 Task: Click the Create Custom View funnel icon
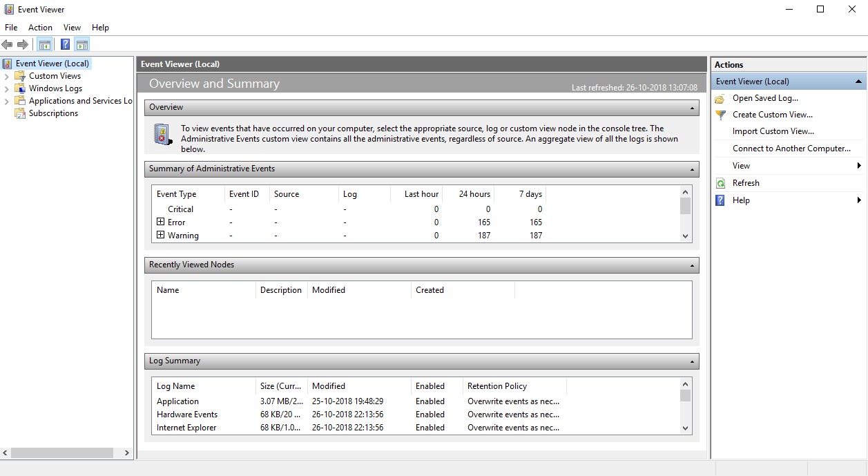720,115
